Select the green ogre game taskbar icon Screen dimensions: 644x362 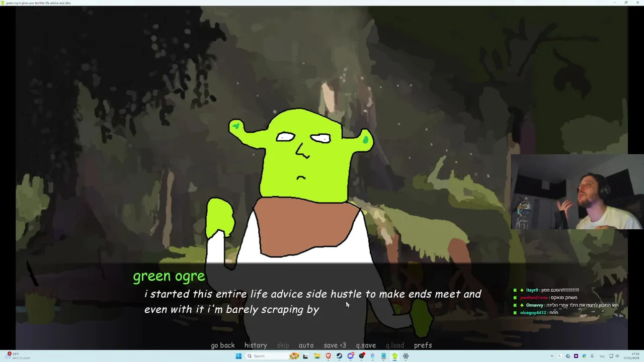click(x=394, y=356)
